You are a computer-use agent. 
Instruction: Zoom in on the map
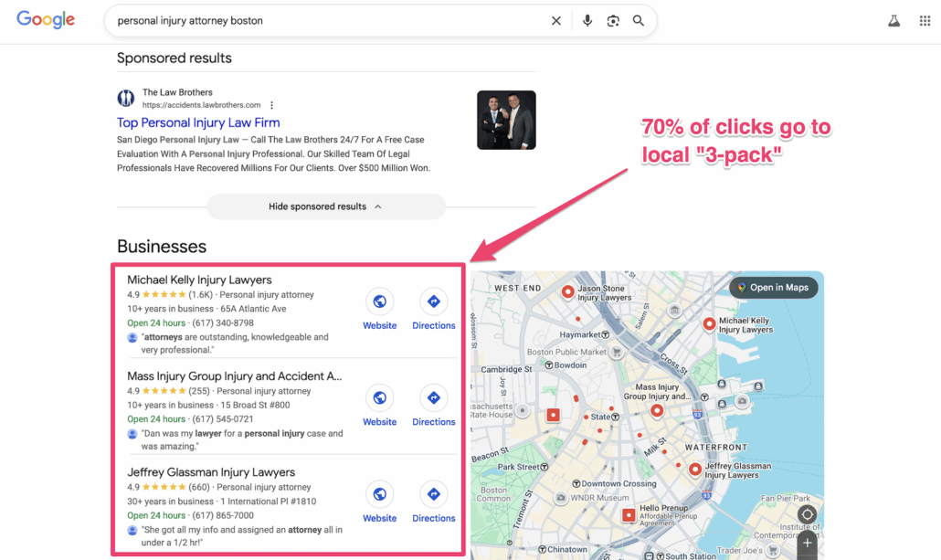click(x=807, y=543)
